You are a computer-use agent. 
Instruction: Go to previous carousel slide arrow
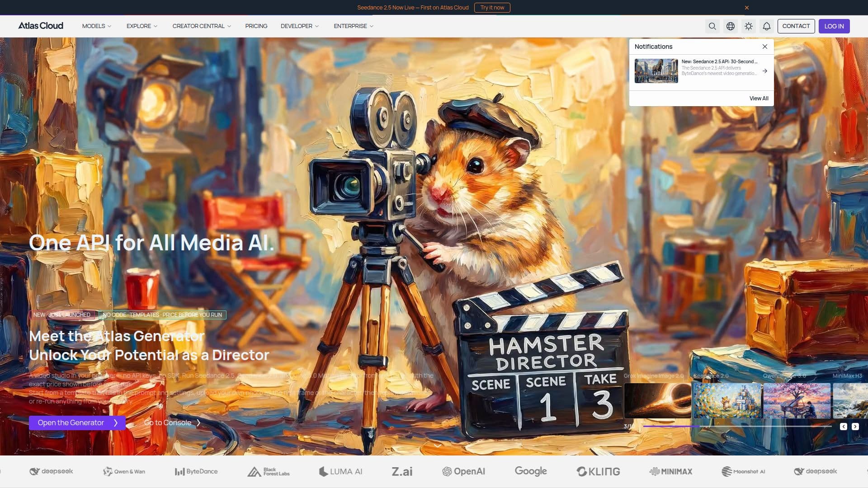point(844,427)
